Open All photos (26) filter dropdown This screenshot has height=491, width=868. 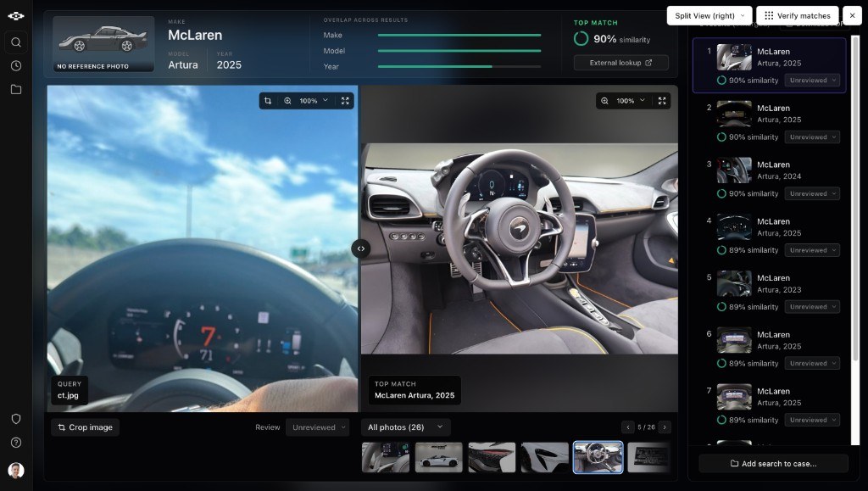click(406, 427)
